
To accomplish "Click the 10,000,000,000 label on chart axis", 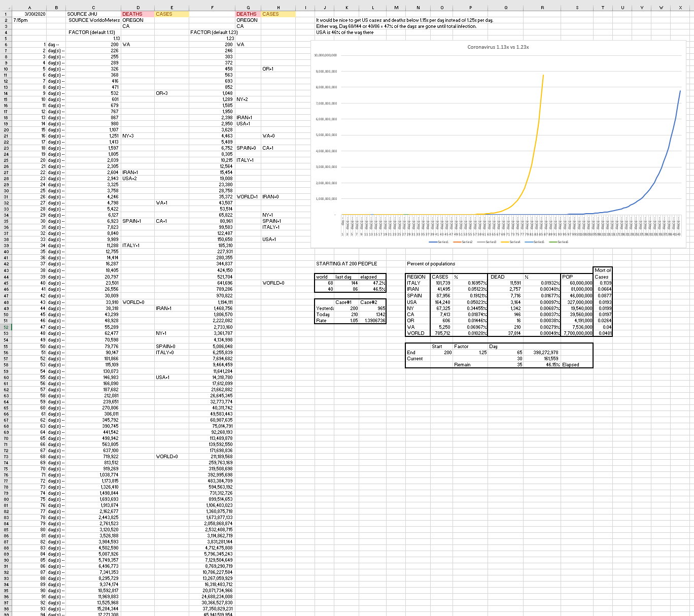I will [x=326, y=55].
